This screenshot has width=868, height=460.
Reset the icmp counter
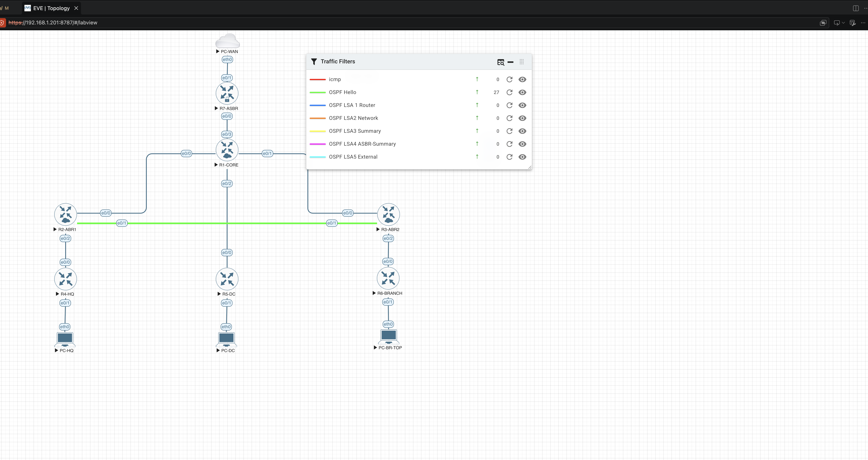509,79
